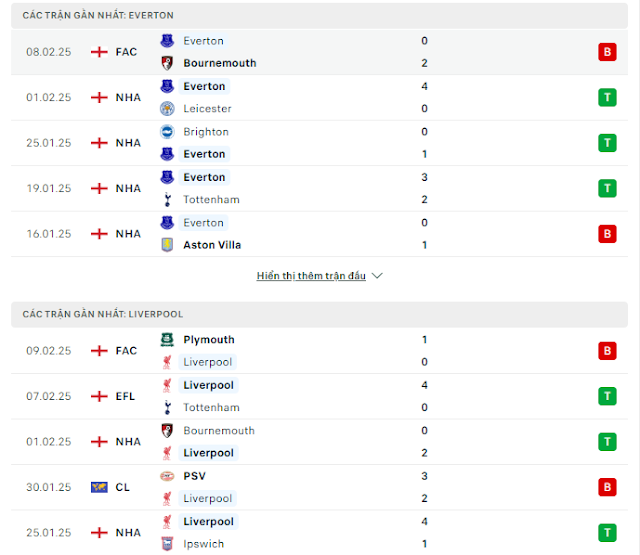Open the Everton recent matches section header
Image resolution: width=640 pixels, height=555 pixels.
(319, 16)
